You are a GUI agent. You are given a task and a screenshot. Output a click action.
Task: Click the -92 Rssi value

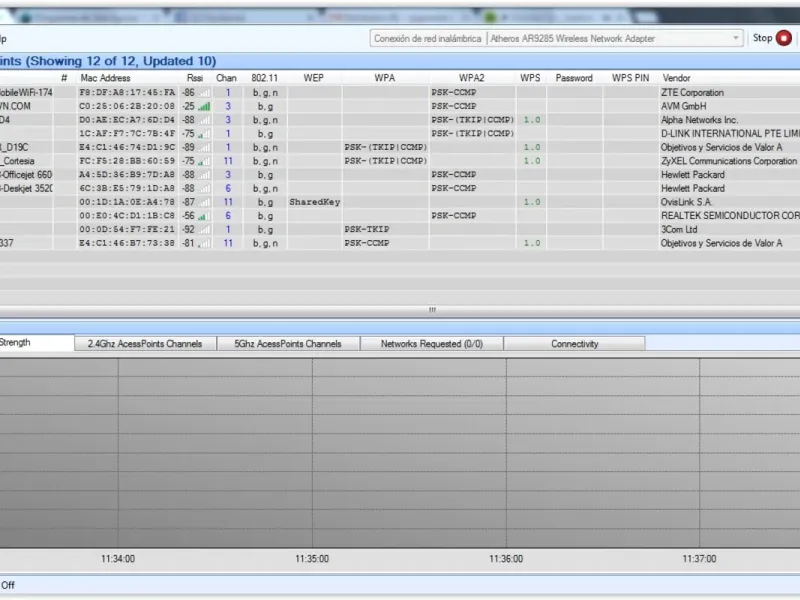[189, 230]
